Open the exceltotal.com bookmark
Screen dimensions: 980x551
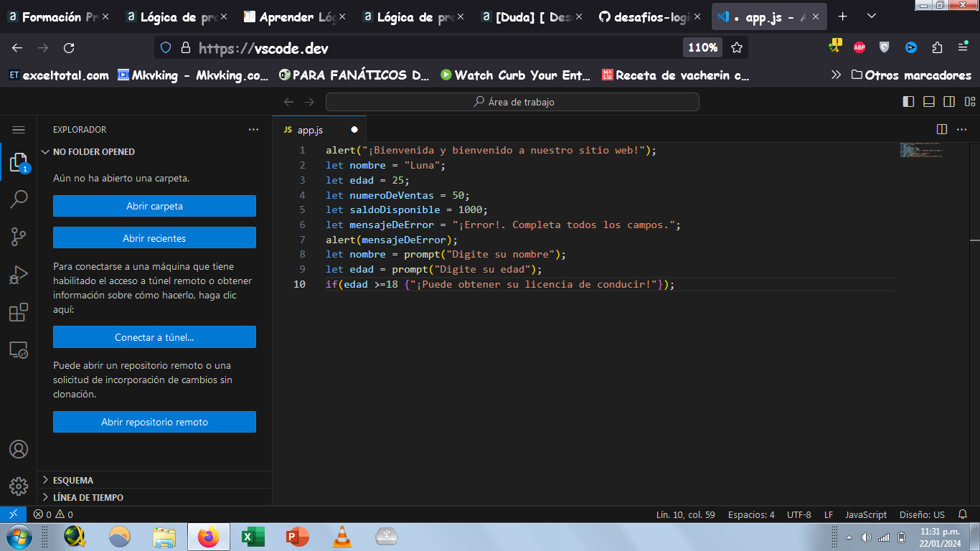[x=59, y=75]
